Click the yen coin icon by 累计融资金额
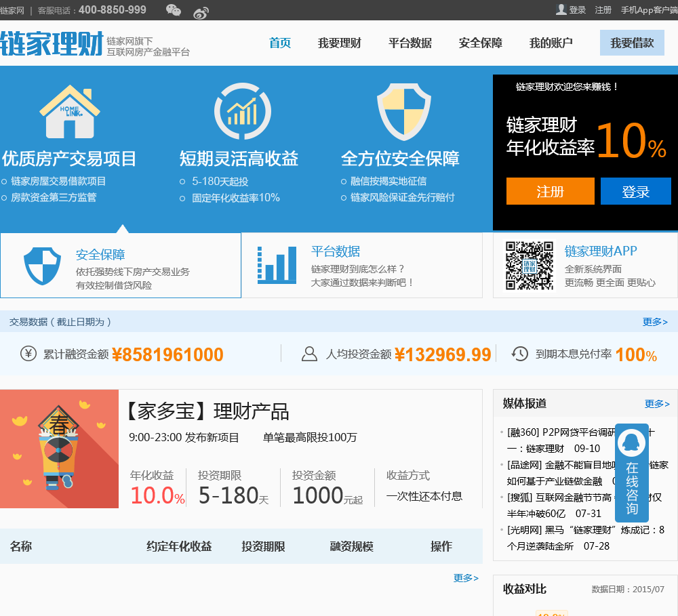This screenshot has width=678, height=616. click(28, 354)
